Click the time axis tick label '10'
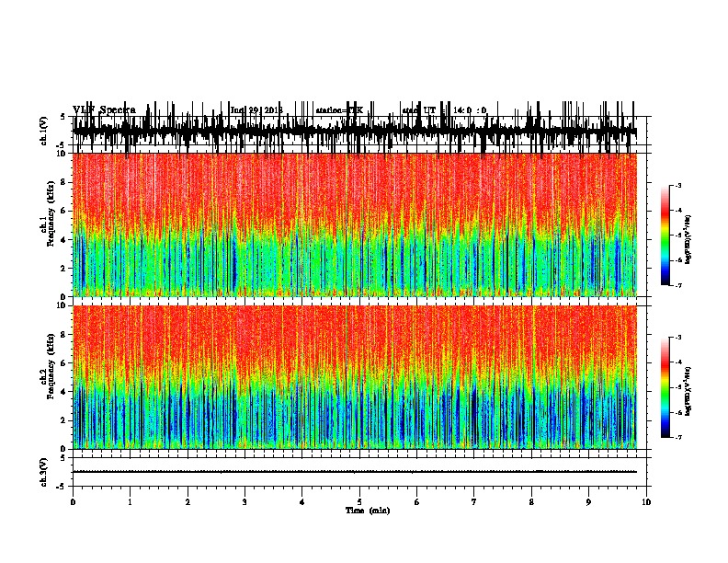The height and width of the screenshot is (563, 728). point(646,502)
